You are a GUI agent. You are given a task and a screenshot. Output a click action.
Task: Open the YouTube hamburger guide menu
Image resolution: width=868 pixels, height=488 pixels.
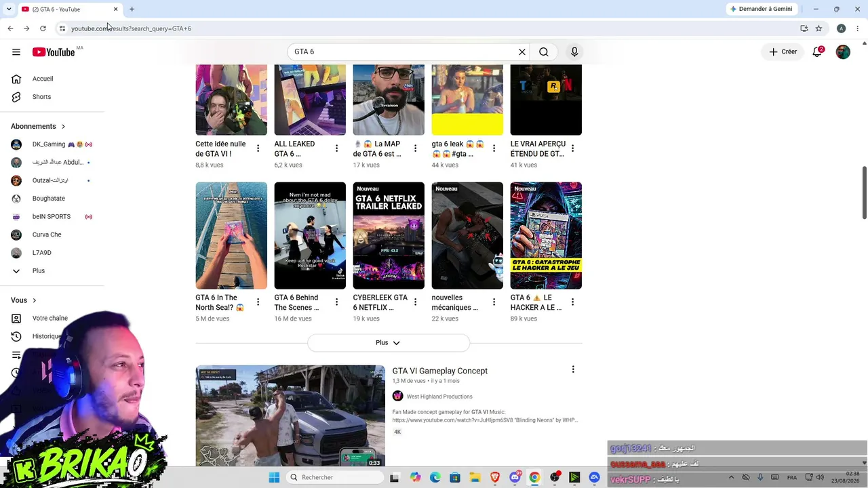click(x=16, y=52)
